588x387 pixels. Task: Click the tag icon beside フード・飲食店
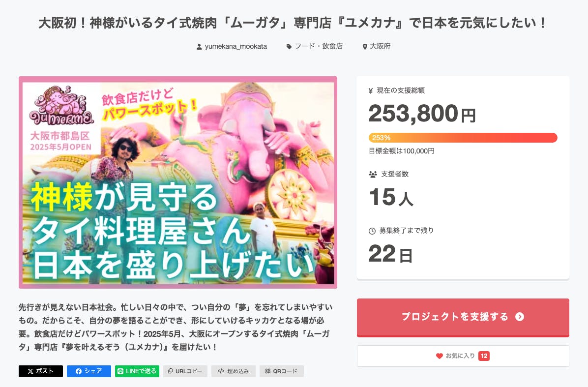click(289, 47)
